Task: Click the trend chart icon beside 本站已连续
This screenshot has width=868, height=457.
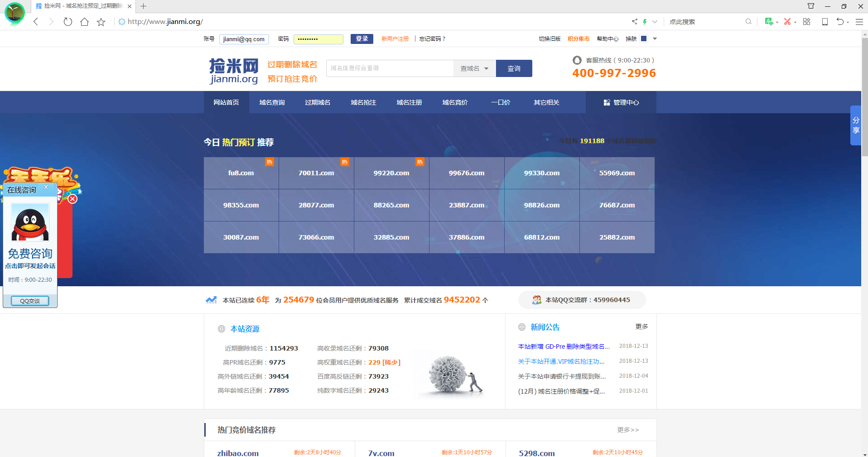Action: (x=211, y=299)
